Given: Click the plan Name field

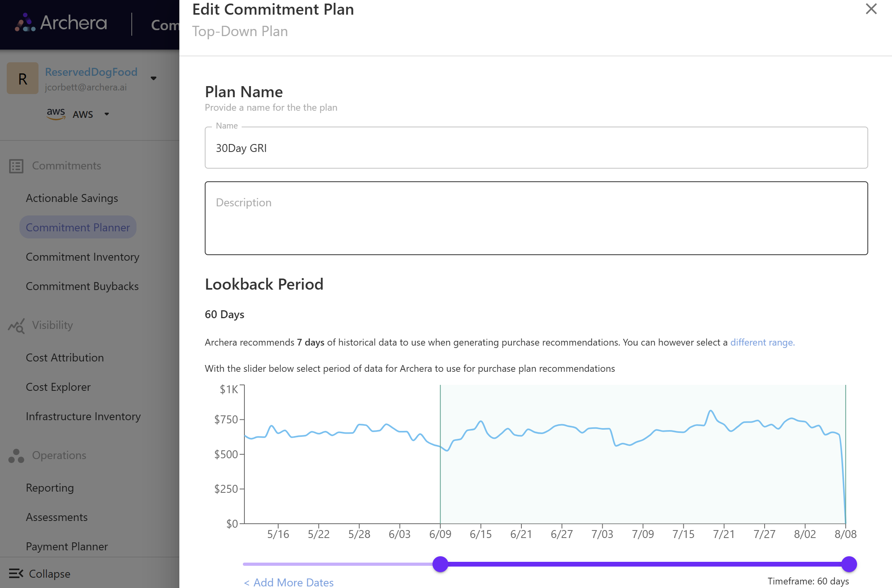Looking at the screenshot, I should point(536,148).
